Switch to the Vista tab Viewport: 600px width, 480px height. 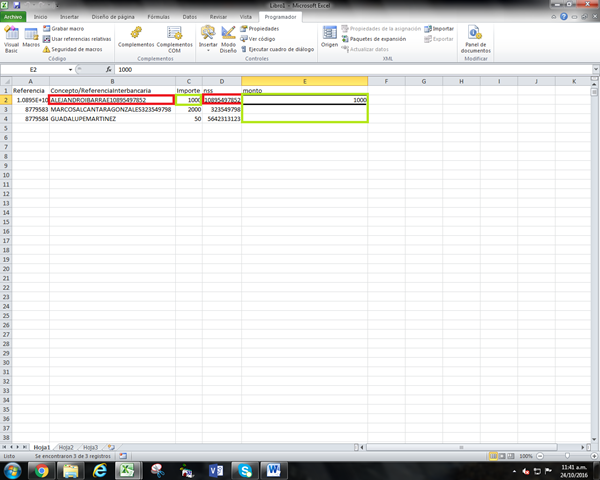pyautogui.click(x=246, y=17)
